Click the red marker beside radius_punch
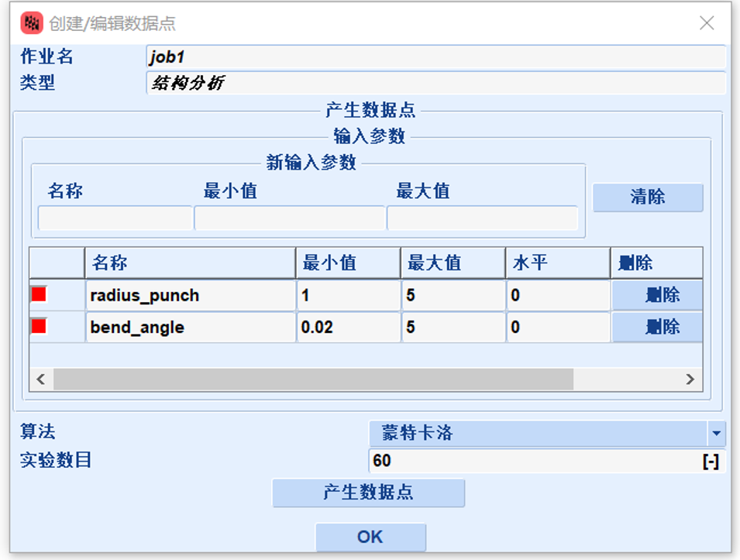 click(x=39, y=295)
